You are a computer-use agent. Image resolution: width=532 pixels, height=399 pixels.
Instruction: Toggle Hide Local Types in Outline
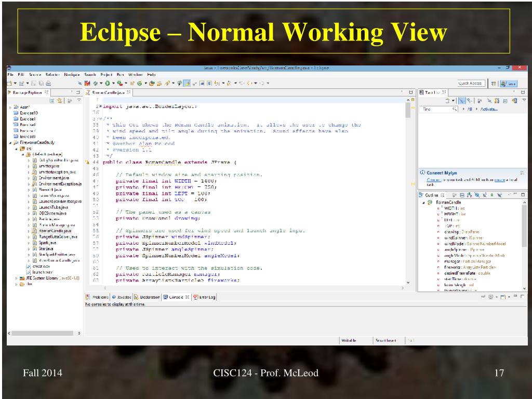coord(499,195)
